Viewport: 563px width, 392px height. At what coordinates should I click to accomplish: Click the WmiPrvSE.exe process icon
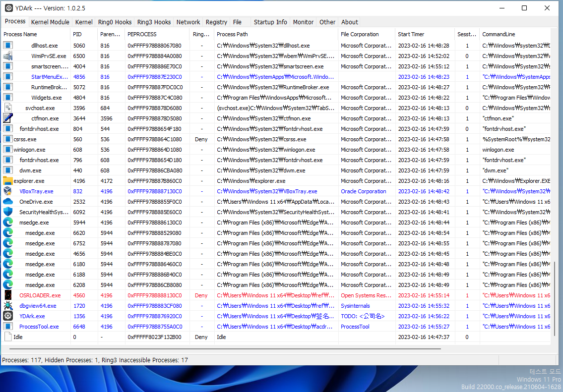click(x=8, y=56)
